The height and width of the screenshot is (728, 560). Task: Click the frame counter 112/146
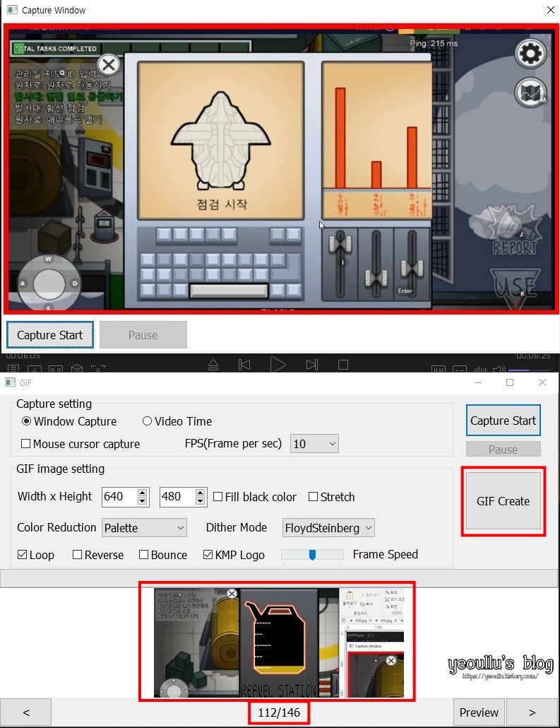point(279,712)
